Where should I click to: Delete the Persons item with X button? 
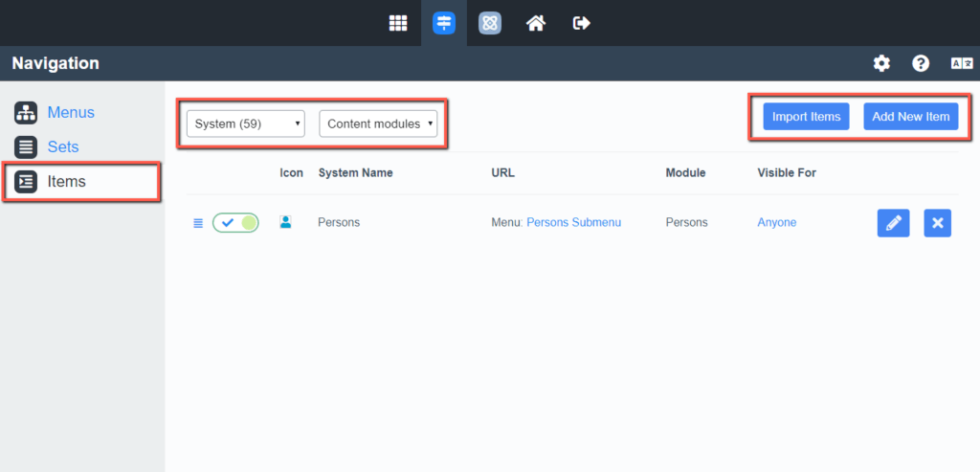[x=938, y=223]
